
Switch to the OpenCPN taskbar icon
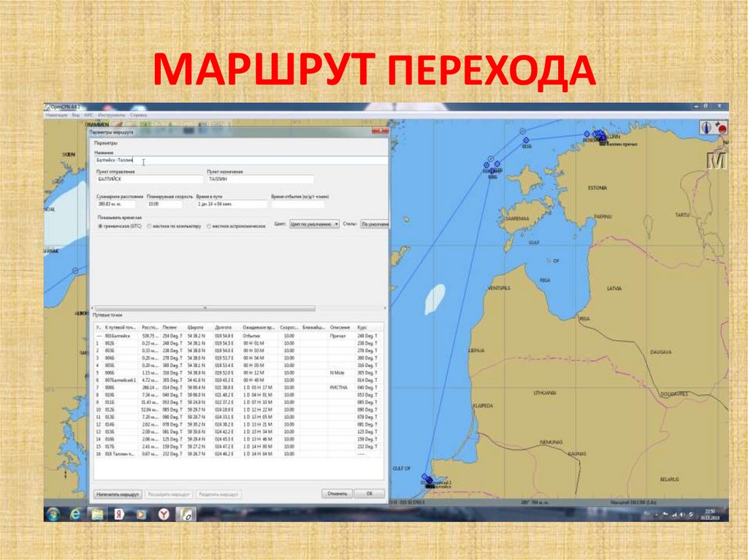[186, 514]
